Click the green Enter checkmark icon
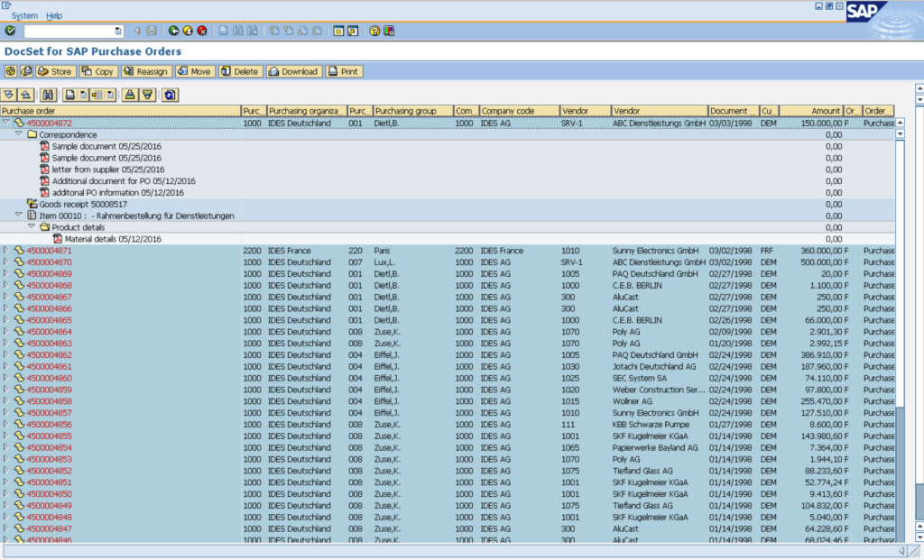 click(10, 31)
